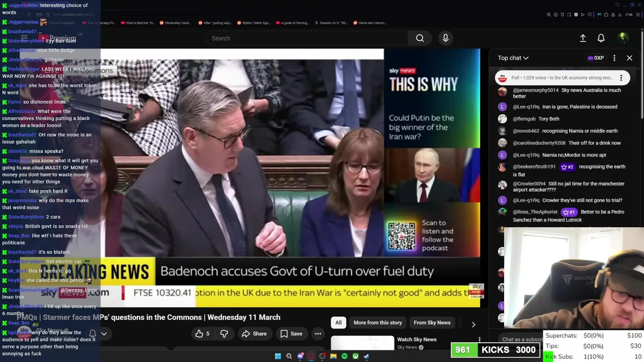The image size is (644, 362).
Task: Select the From Sky News chip
Action: coord(432,323)
